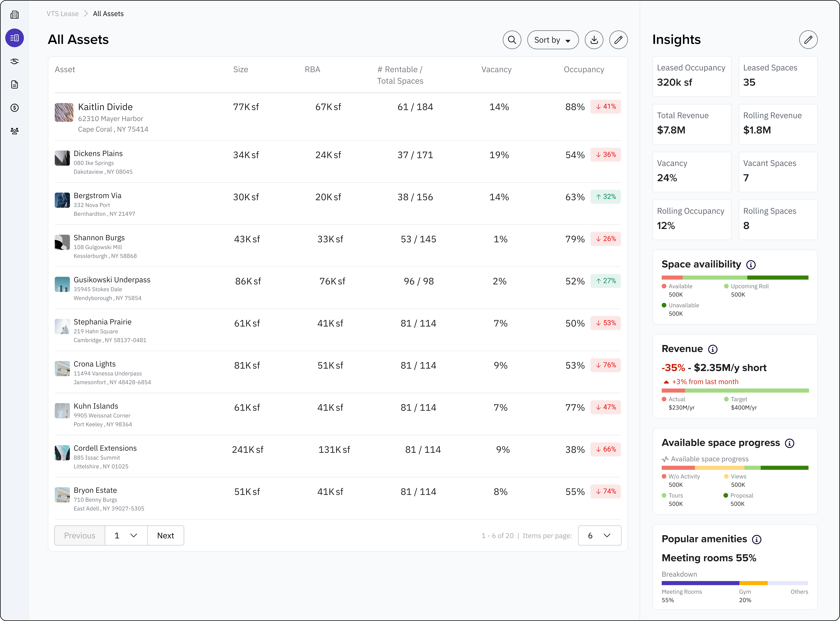Viewport: 840px width, 621px height.
Task: Click the Revenue info icon
Action: 713,349
